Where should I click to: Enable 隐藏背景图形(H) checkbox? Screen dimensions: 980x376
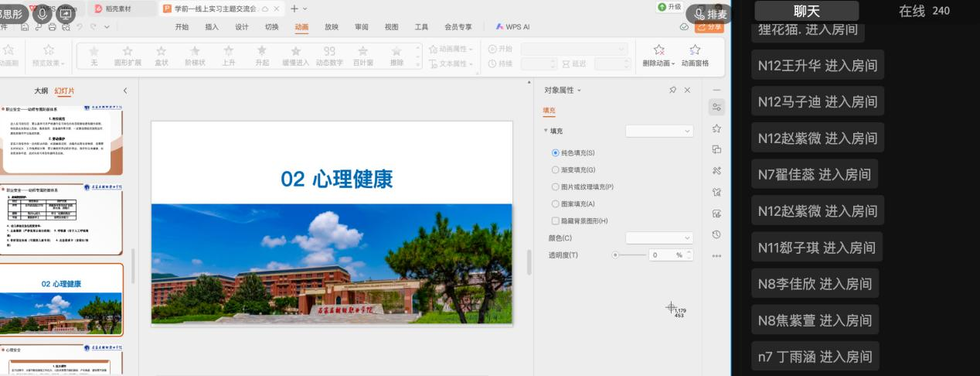555,220
